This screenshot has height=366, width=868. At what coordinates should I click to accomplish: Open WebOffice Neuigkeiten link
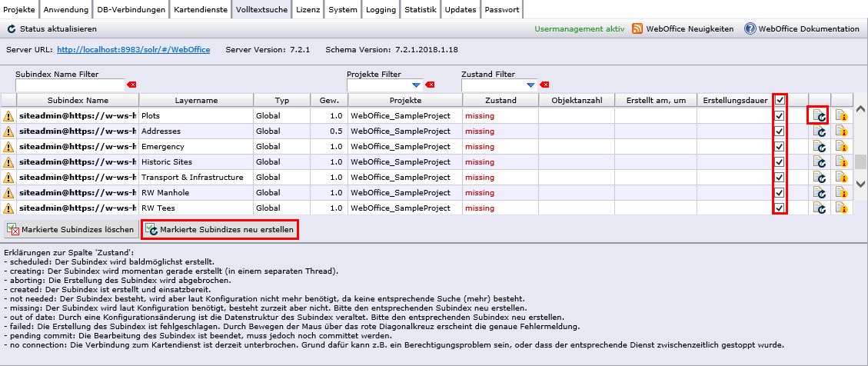click(690, 28)
